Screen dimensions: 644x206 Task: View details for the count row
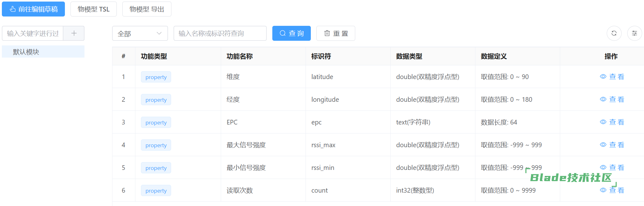point(612,190)
